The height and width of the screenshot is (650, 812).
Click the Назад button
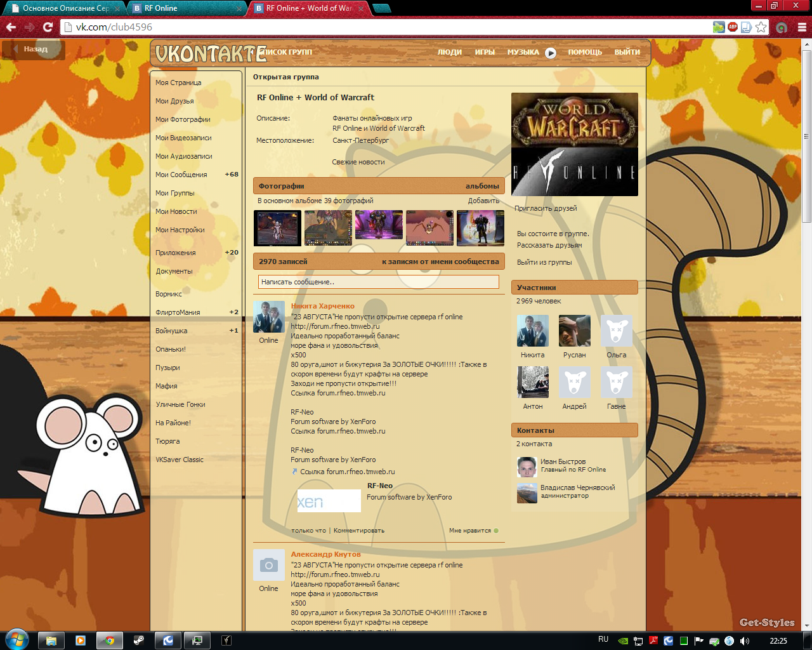tap(34, 49)
